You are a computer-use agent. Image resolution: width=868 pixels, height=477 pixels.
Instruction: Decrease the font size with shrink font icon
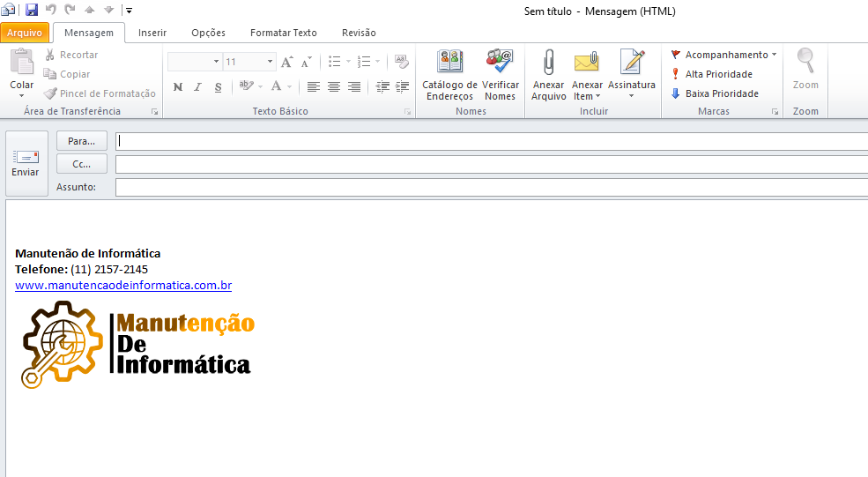coord(306,62)
